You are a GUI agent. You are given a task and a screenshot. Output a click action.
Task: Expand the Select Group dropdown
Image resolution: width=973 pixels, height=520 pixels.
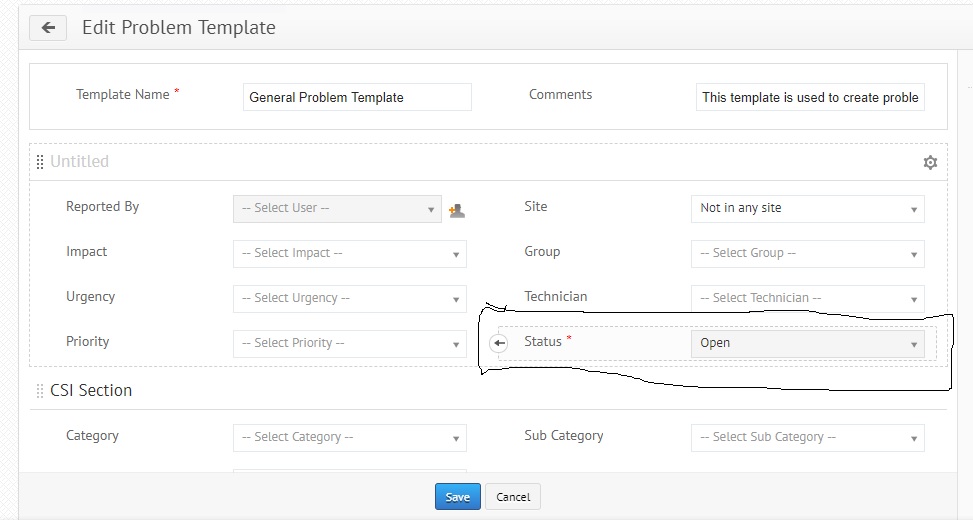[807, 253]
